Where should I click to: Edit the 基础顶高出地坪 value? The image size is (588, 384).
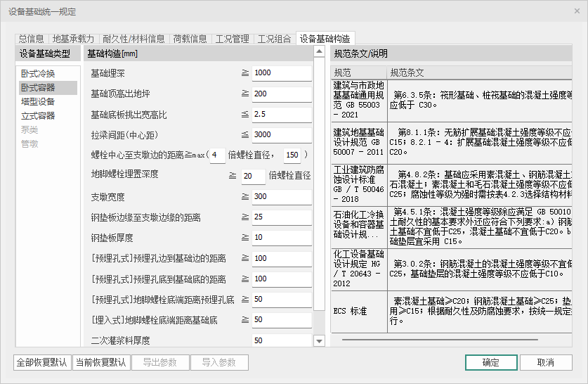pyautogui.click(x=282, y=94)
